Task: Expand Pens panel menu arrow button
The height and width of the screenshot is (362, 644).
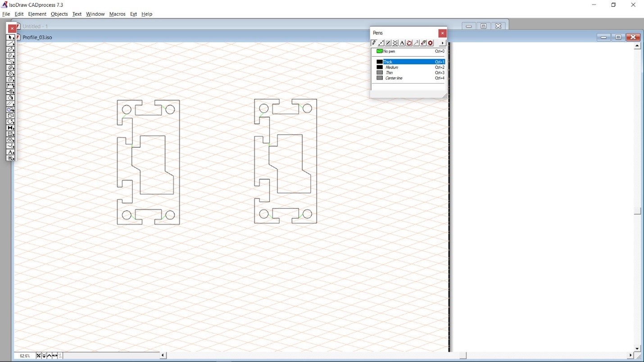Action: click(x=443, y=43)
